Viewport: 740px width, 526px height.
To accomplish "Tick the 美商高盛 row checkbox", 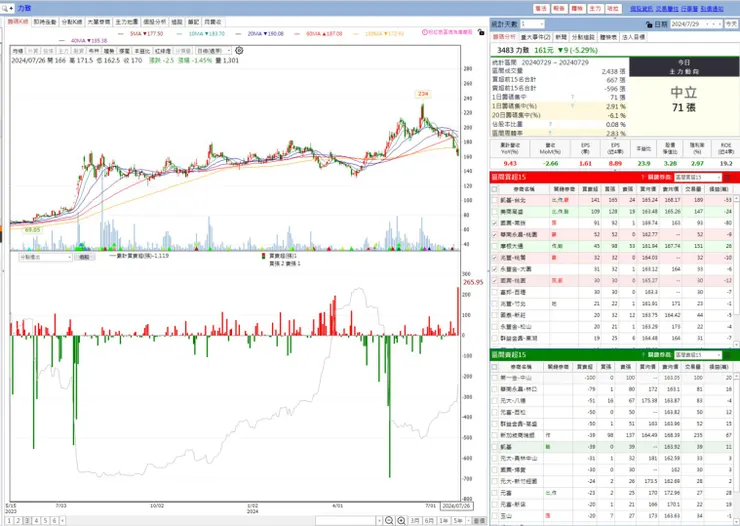I will coord(495,211).
